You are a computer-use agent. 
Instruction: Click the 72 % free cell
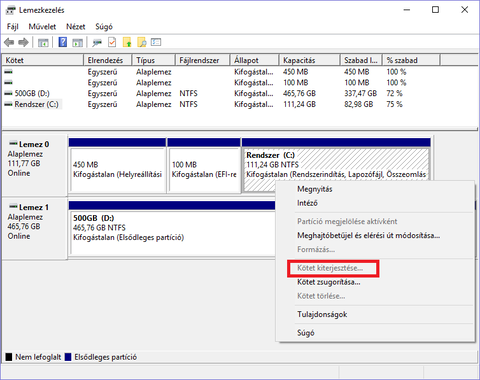(394, 94)
